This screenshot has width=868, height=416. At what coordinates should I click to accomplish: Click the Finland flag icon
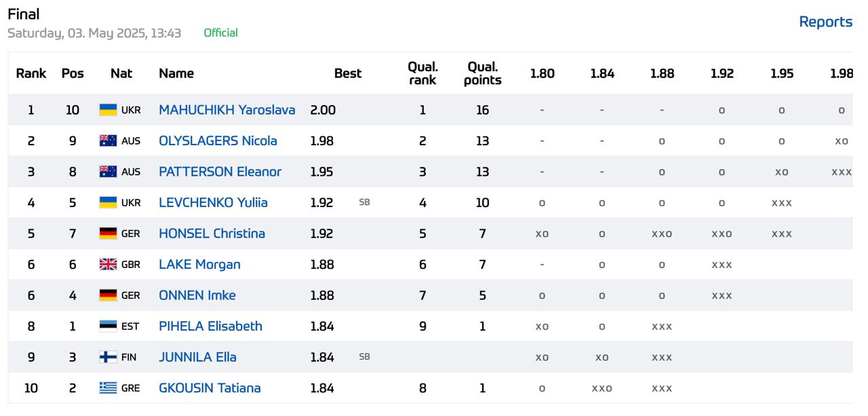108,357
